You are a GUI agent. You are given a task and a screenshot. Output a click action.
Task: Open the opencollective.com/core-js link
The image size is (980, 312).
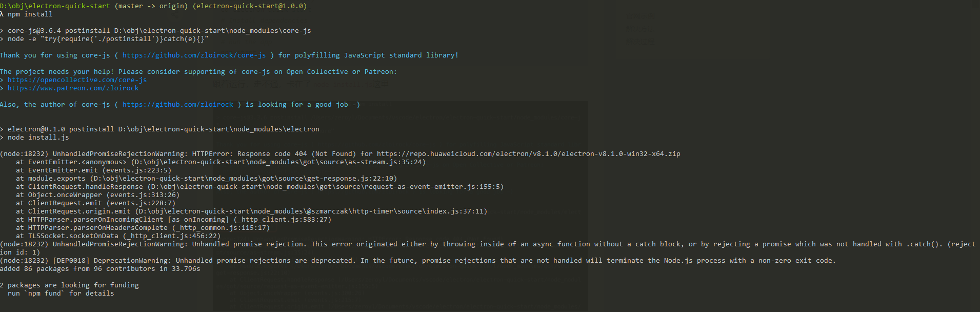(77, 80)
